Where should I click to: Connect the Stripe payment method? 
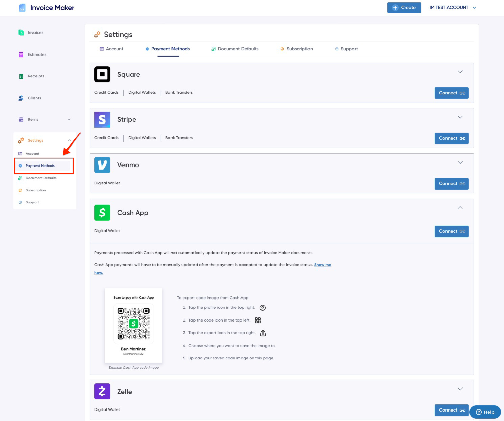(x=452, y=138)
